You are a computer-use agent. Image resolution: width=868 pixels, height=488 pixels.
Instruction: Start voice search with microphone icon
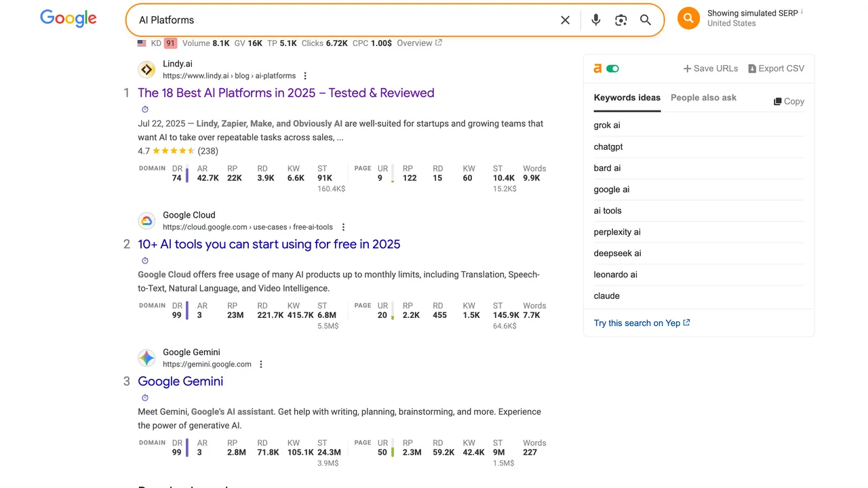coord(595,20)
